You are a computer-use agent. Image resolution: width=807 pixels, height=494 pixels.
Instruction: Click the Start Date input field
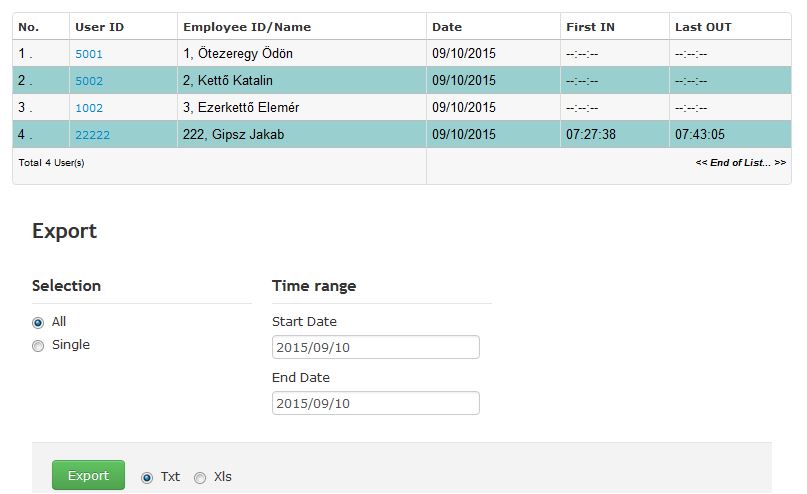[x=376, y=347]
